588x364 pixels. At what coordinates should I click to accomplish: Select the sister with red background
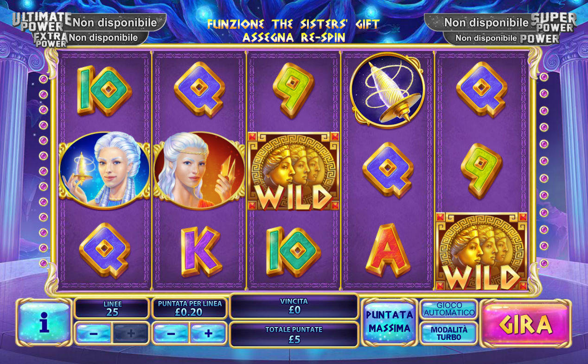[x=199, y=169]
